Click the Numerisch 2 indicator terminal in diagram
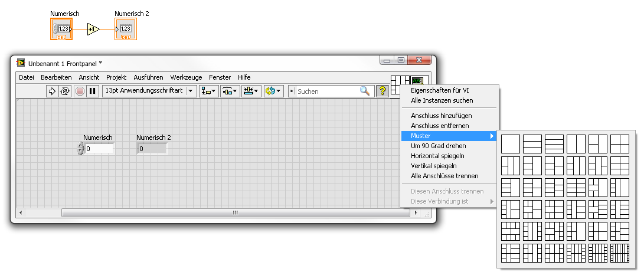 point(126,29)
